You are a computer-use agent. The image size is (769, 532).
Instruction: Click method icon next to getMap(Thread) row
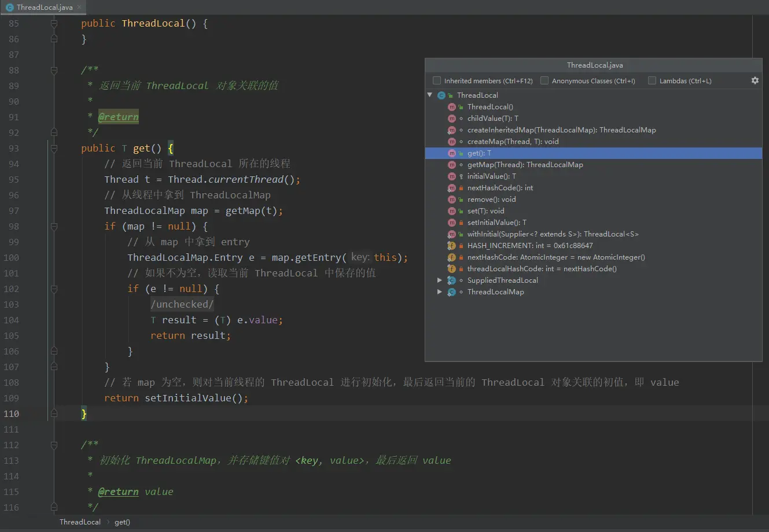[x=452, y=165]
